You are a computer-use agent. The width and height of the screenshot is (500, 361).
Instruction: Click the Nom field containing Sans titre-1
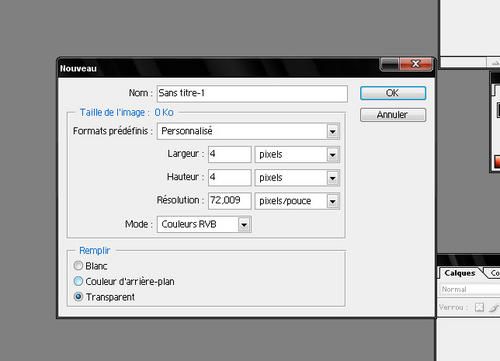point(252,94)
